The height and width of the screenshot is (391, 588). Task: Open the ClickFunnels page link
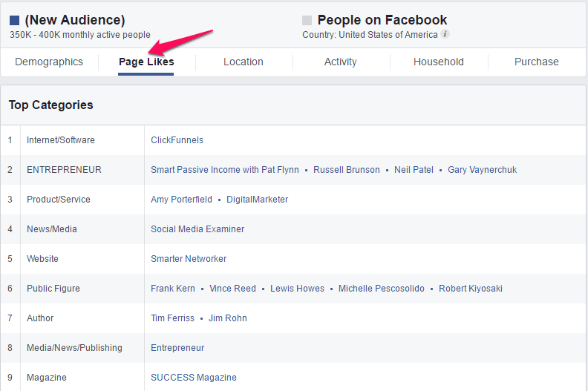pyautogui.click(x=177, y=140)
